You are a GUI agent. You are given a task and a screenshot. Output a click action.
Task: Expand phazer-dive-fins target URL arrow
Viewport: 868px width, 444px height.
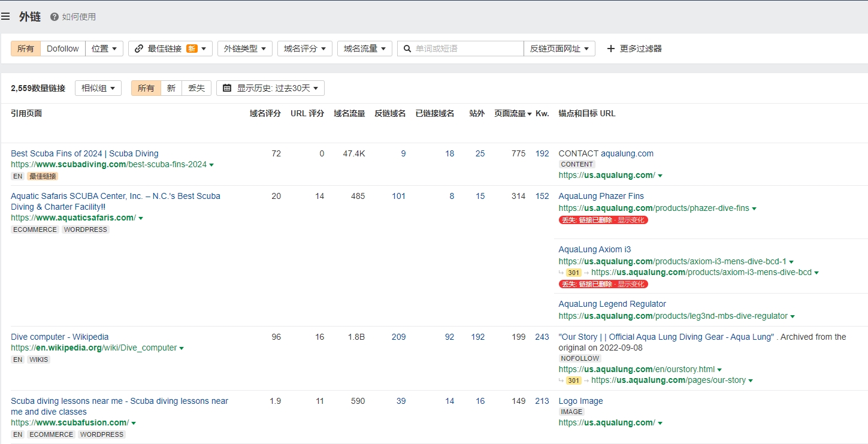tap(754, 209)
